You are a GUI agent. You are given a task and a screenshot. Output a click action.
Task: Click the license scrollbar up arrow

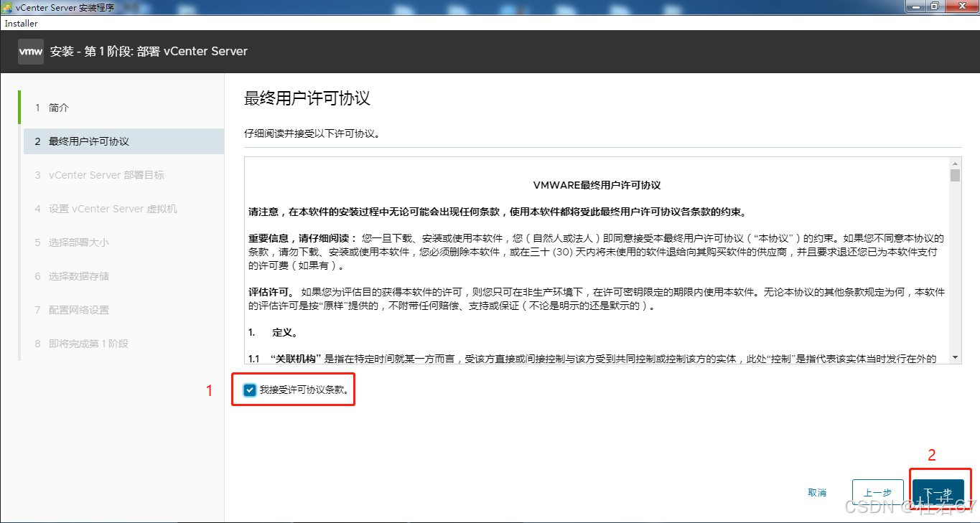(x=955, y=163)
